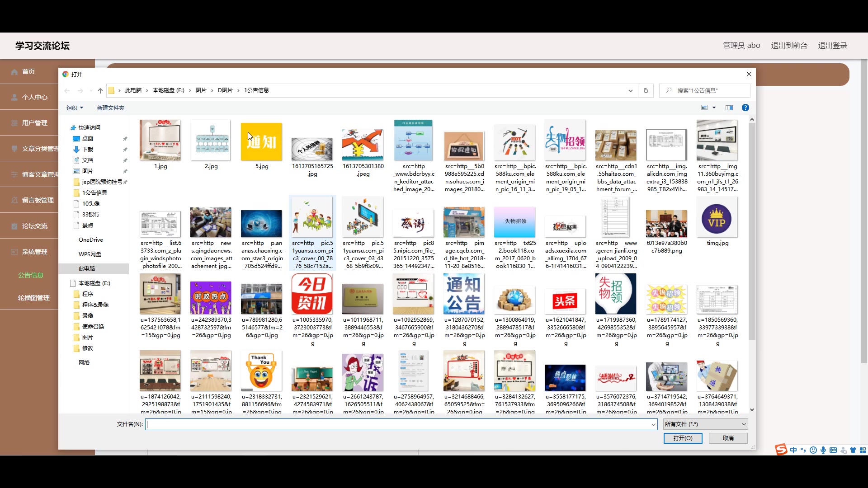Click the file list scroll down arrow
The height and width of the screenshot is (488, 868).
[752, 410]
